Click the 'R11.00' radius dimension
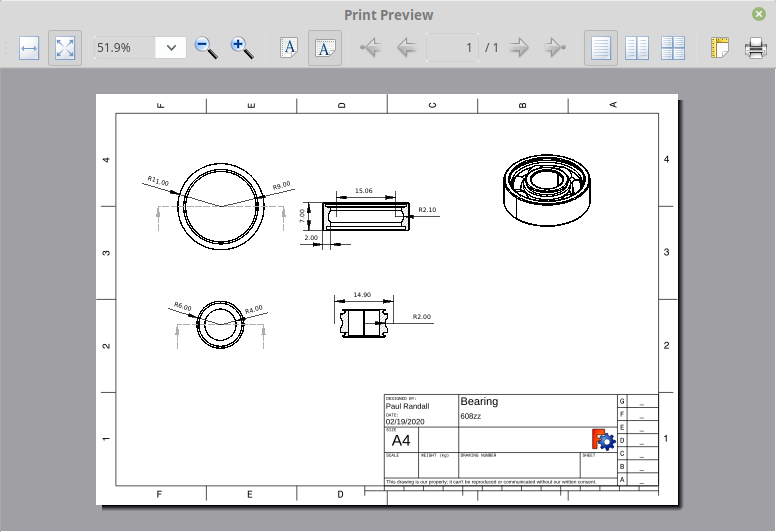 158,181
